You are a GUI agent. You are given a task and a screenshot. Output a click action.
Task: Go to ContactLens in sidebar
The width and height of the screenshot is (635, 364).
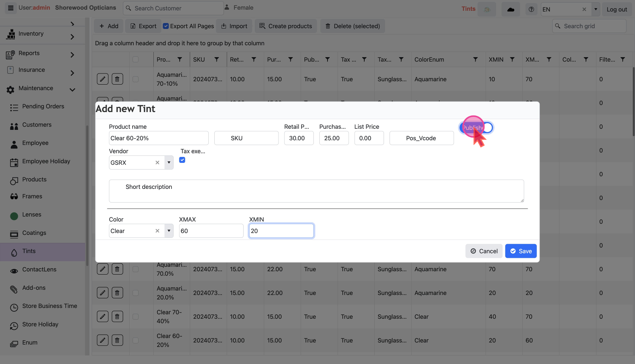pos(39,269)
